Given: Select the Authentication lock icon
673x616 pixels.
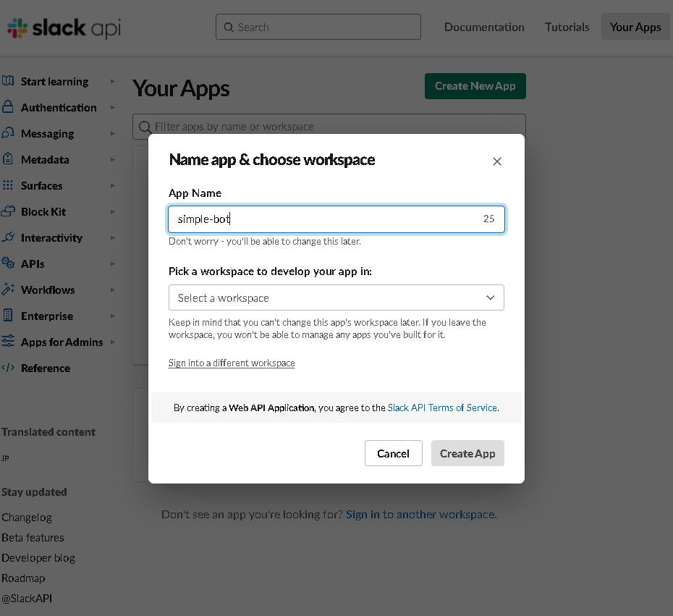Looking at the screenshot, I should (9, 107).
